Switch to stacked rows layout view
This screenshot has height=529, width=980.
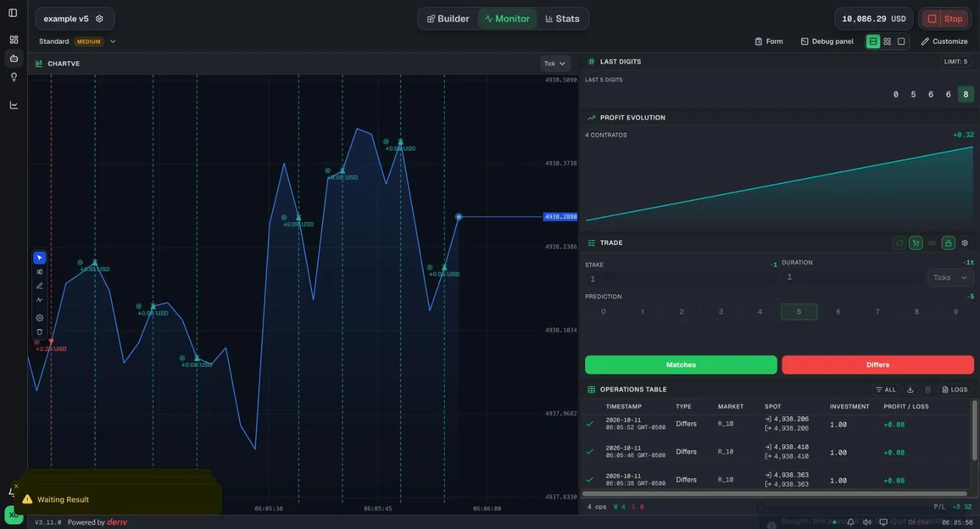pyautogui.click(x=872, y=41)
